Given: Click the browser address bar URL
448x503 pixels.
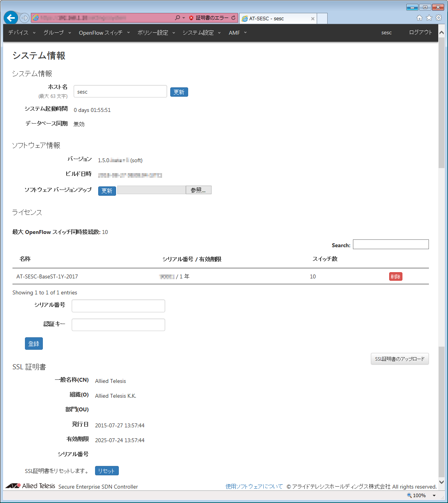Looking at the screenshot, I should pos(84,18).
